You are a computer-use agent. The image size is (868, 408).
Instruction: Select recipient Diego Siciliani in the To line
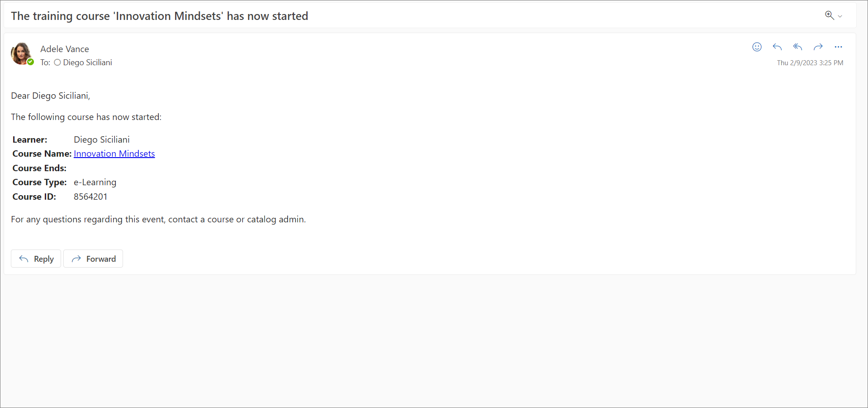click(x=87, y=62)
